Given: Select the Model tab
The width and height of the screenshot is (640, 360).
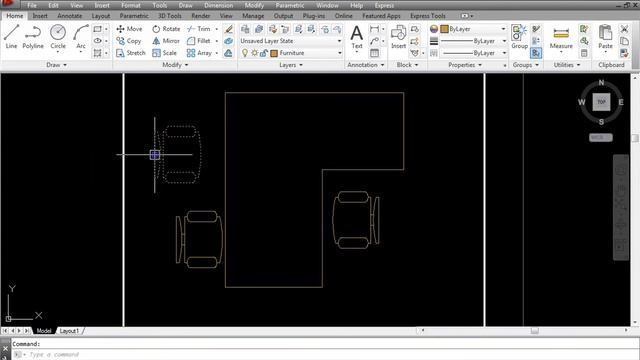Looking at the screenshot, I should pos(44,331).
